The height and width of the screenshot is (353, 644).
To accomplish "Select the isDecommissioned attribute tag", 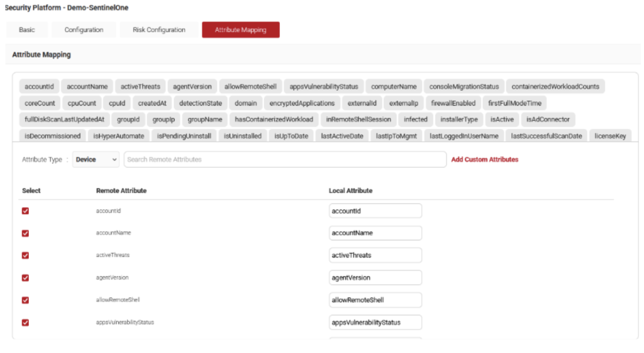I will click(x=52, y=136).
